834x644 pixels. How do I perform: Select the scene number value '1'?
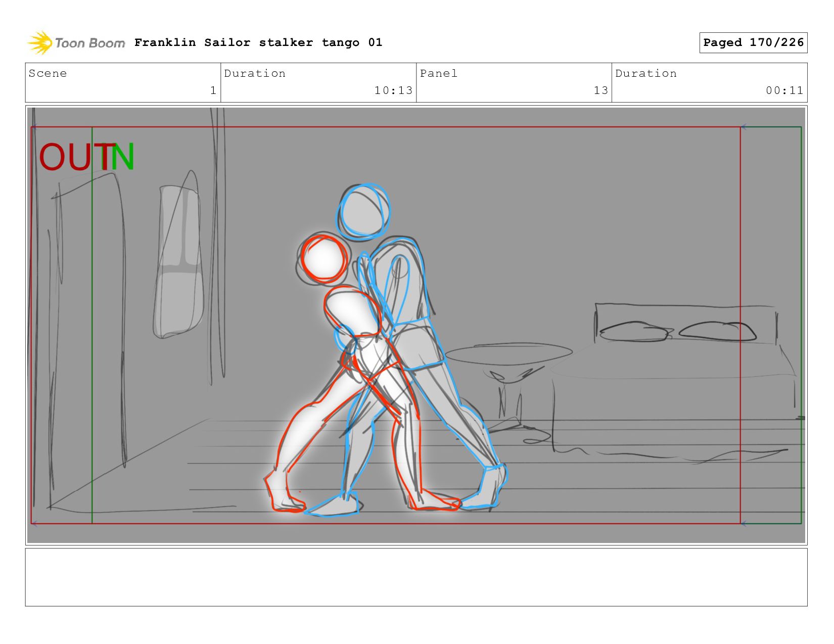tap(213, 90)
